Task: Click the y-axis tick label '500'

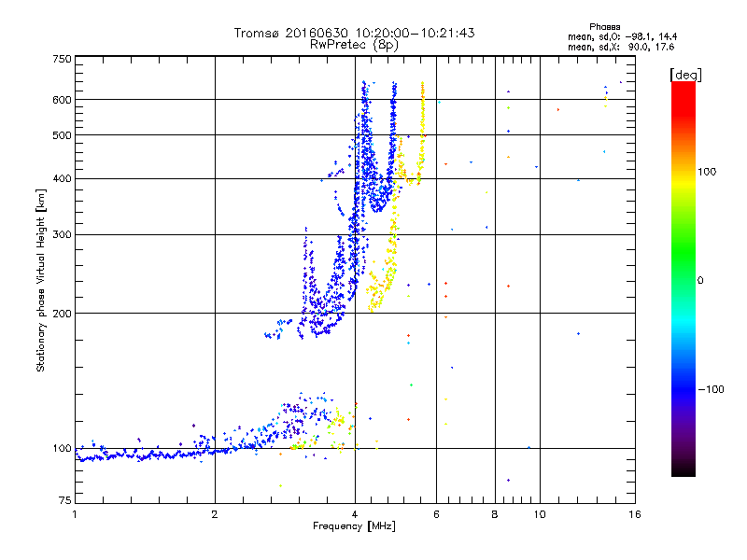Action: [x=62, y=135]
